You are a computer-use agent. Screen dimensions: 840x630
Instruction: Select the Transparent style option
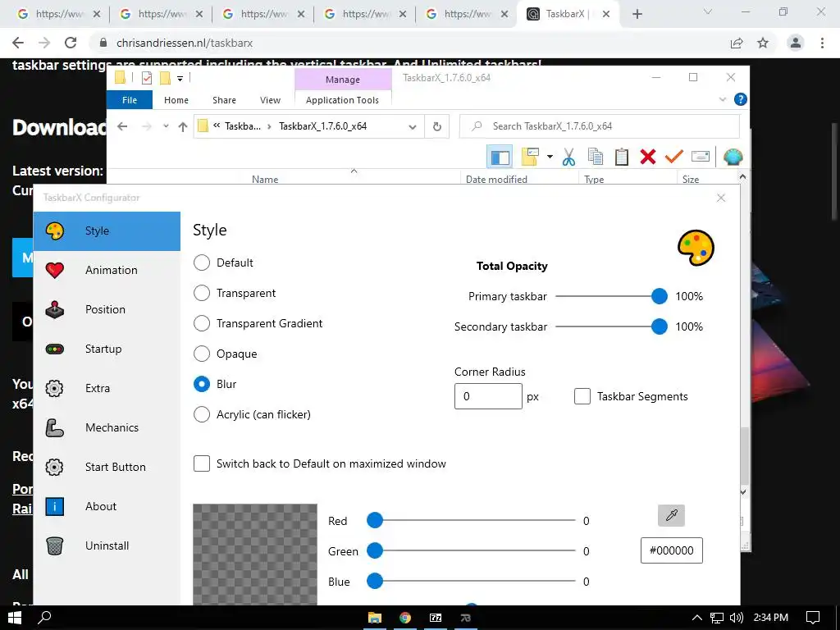(202, 293)
